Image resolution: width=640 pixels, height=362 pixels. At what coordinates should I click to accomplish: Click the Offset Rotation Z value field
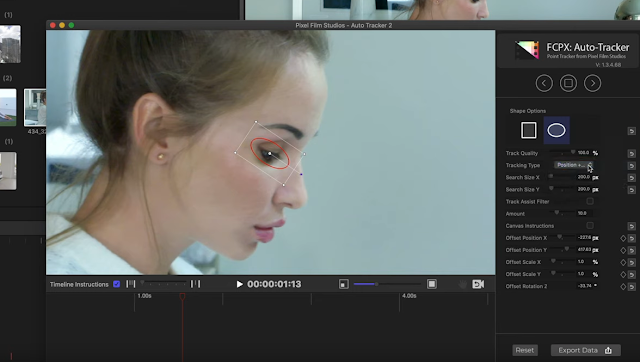coord(585,286)
